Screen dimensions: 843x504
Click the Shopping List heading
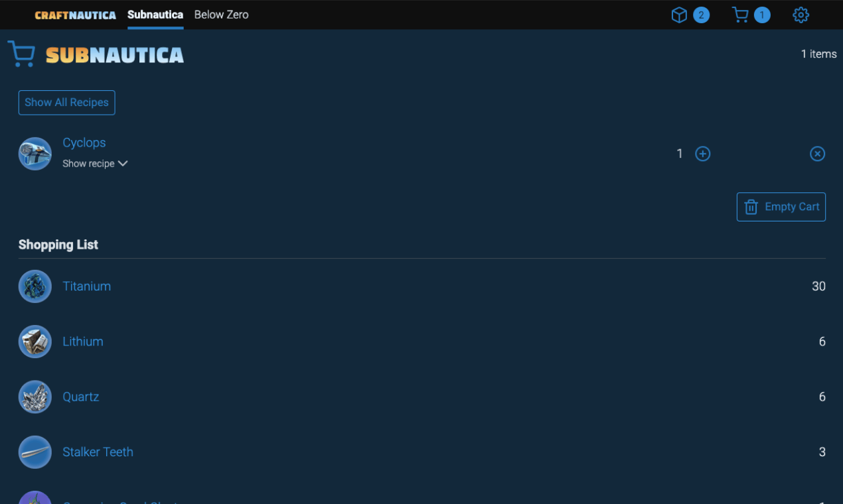[x=58, y=245]
